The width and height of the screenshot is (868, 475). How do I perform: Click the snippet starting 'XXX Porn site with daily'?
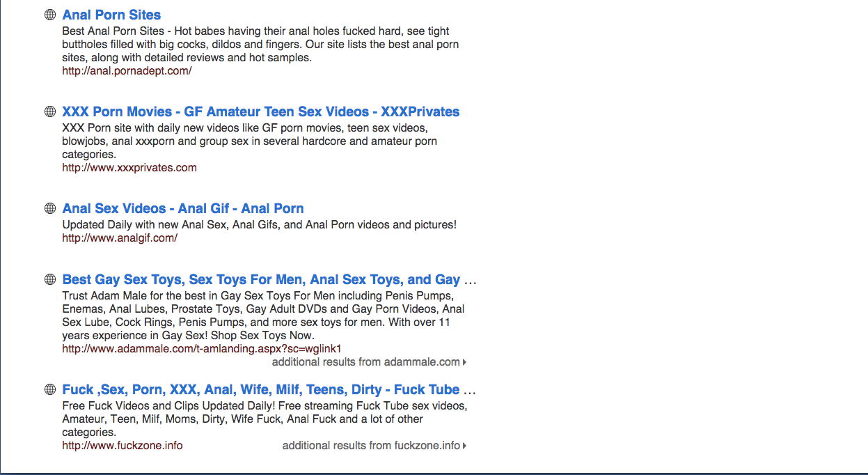(250, 141)
